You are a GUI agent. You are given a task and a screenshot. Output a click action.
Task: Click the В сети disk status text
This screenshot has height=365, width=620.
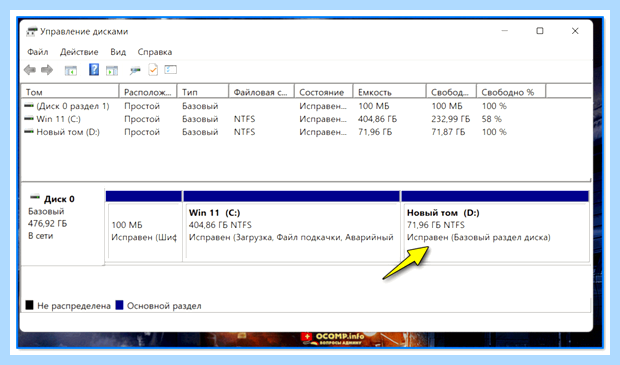[x=40, y=236]
